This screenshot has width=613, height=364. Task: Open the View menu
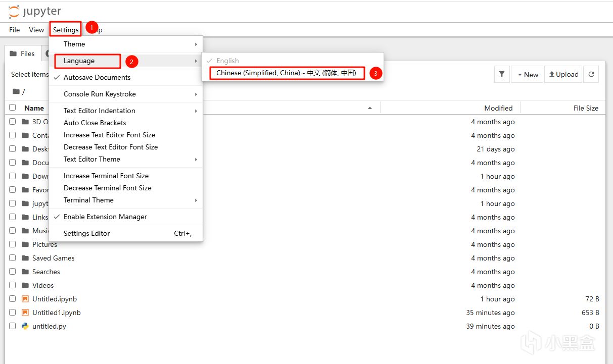click(x=36, y=30)
